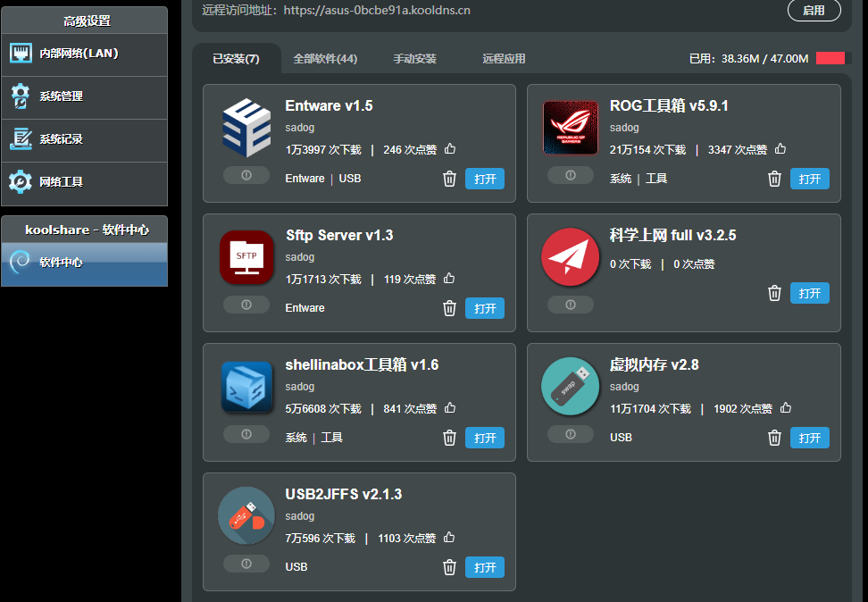
Task: Delete 科学上网 with its trash icon
Action: pyautogui.click(x=774, y=293)
